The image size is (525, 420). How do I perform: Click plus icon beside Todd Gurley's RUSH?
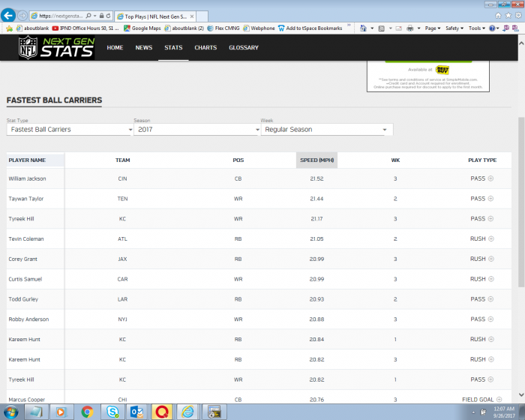click(x=490, y=299)
